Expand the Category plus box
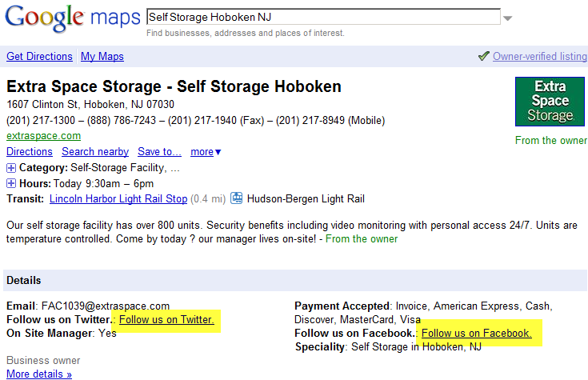This screenshot has height=380, width=588. [11, 168]
